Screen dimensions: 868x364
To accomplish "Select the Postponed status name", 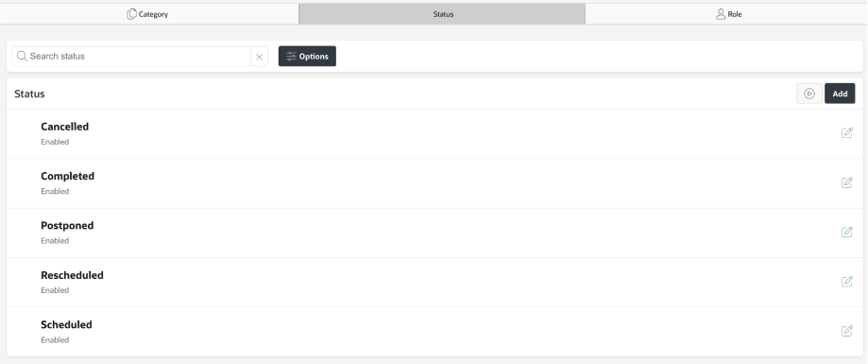I will tap(67, 226).
